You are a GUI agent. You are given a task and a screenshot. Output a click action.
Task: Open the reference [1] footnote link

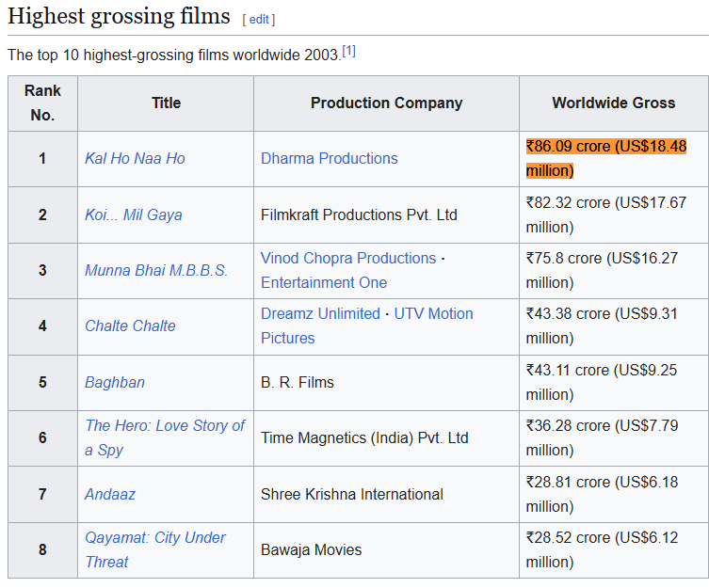[348, 51]
